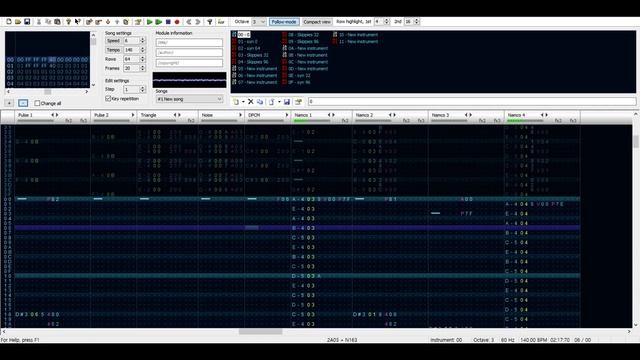The image size is (640, 360).
Task: Open the configuration funnel-shaped icon
Action: (x=209, y=22)
